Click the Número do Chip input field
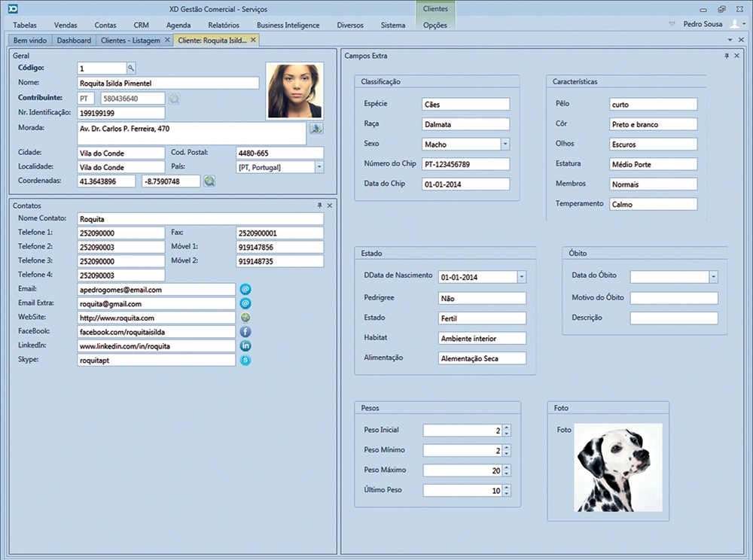The image size is (753, 560). [x=465, y=164]
